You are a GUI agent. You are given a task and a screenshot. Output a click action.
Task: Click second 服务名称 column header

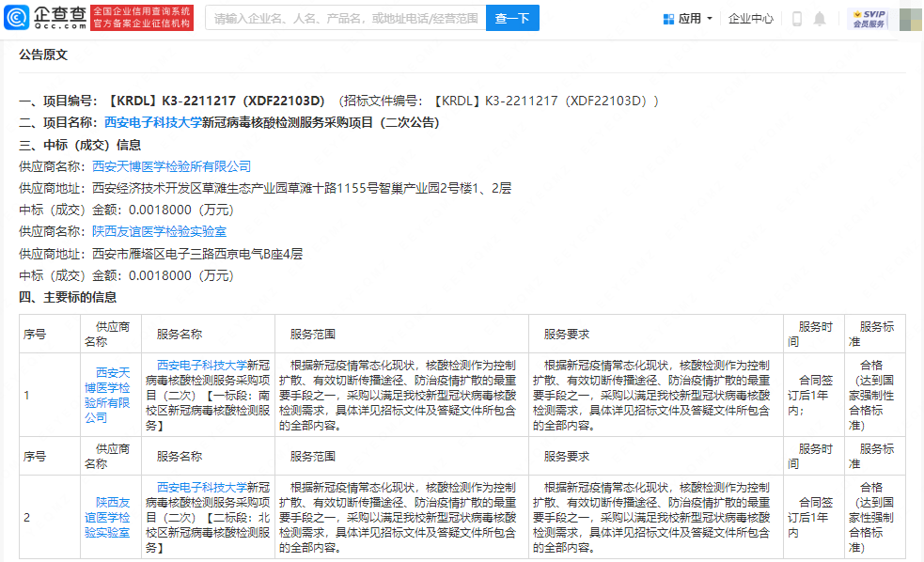[x=208, y=456]
